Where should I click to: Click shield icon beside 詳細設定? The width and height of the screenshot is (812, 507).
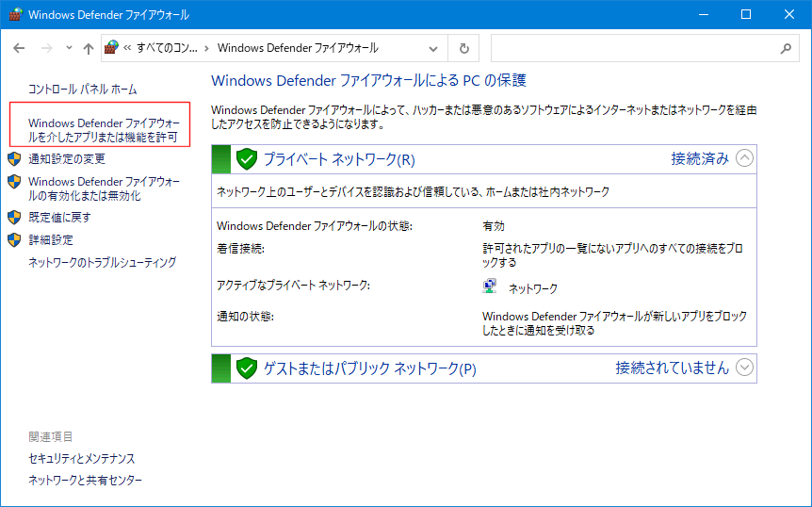coord(14,240)
